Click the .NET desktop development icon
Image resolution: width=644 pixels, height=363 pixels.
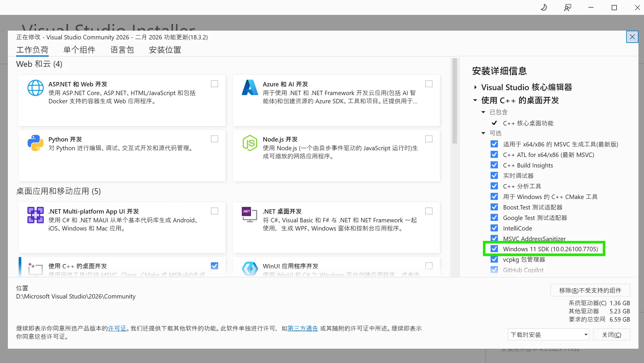click(249, 214)
